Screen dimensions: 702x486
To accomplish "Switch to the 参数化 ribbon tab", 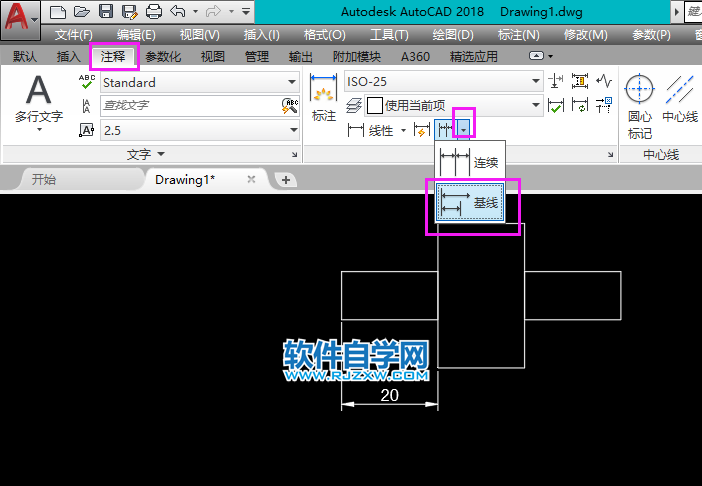I will click(163, 56).
